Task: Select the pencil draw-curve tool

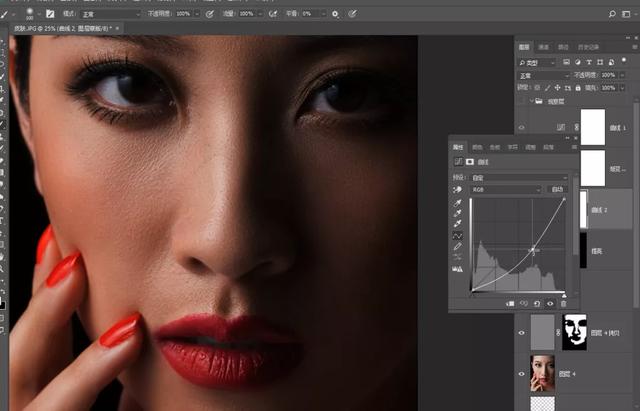Action: point(458,247)
